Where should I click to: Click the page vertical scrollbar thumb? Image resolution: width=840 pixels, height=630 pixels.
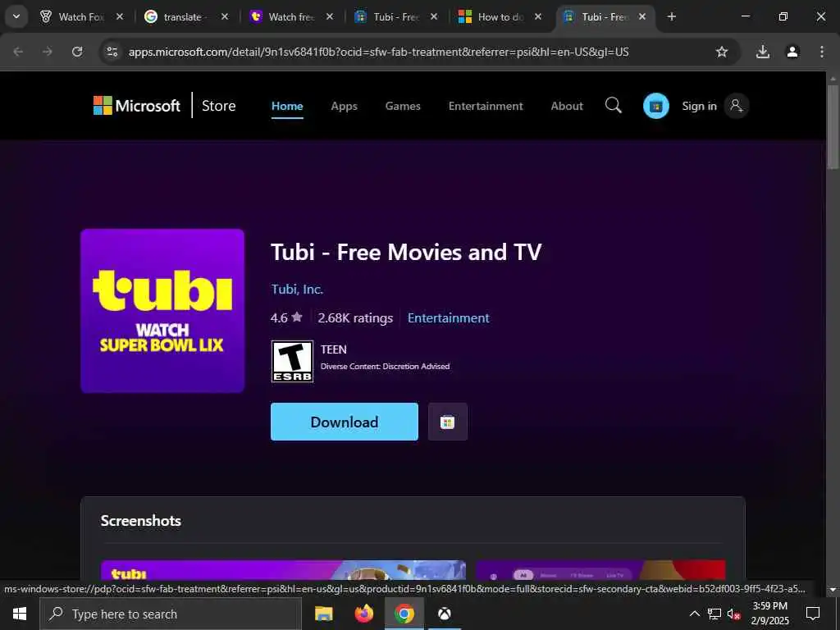(833, 127)
